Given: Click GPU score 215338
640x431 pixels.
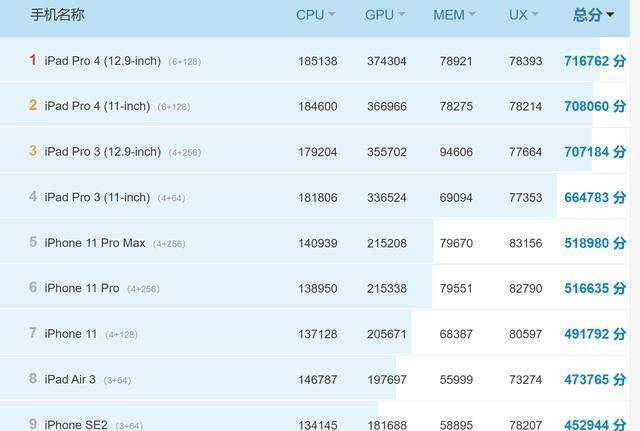Looking at the screenshot, I should tap(387, 289).
